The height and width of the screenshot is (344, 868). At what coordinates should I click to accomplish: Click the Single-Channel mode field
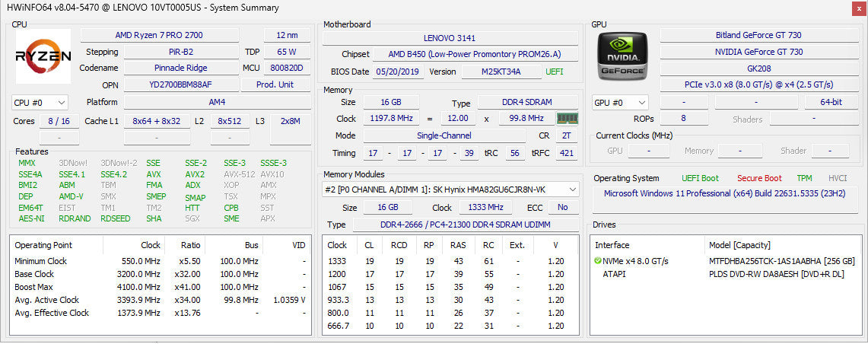(444, 135)
